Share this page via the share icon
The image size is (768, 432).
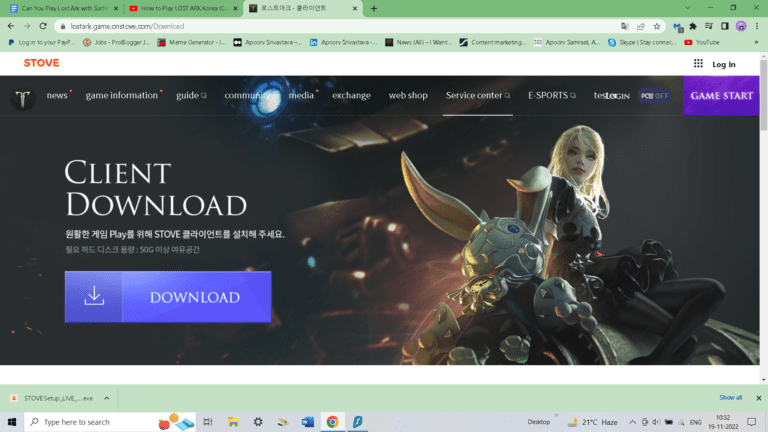coord(641,26)
